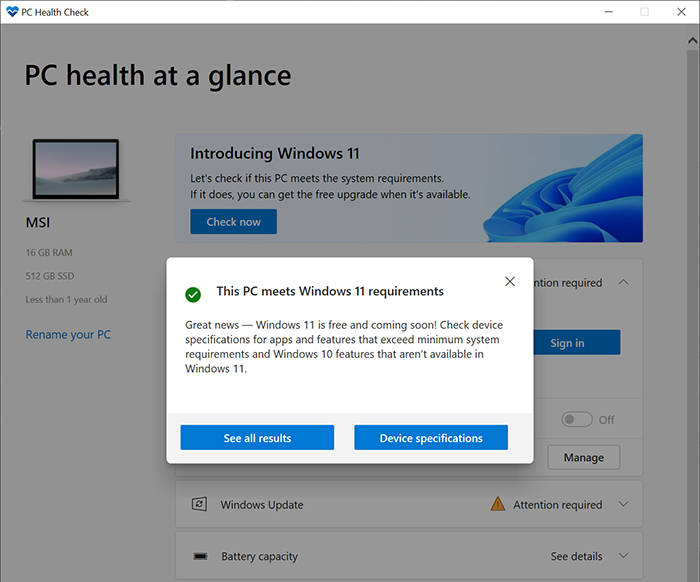Click the PC health at a glance title
The image size is (700, 582).
click(x=158, y=75)
